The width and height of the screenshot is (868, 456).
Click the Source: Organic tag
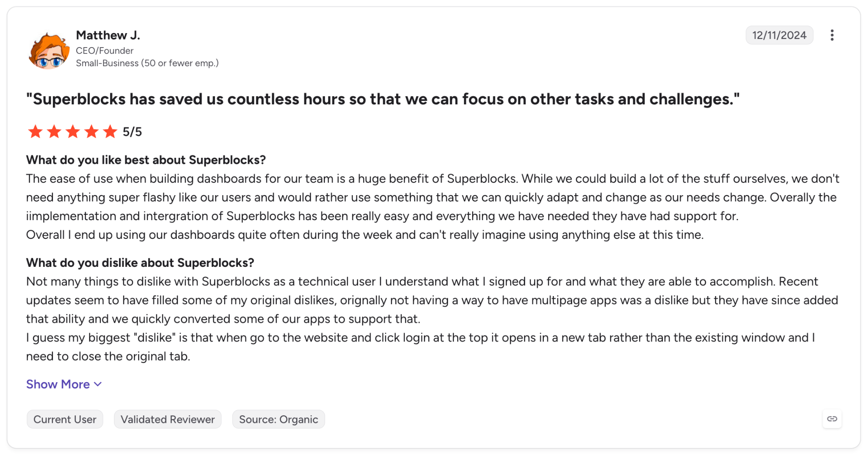278,419
